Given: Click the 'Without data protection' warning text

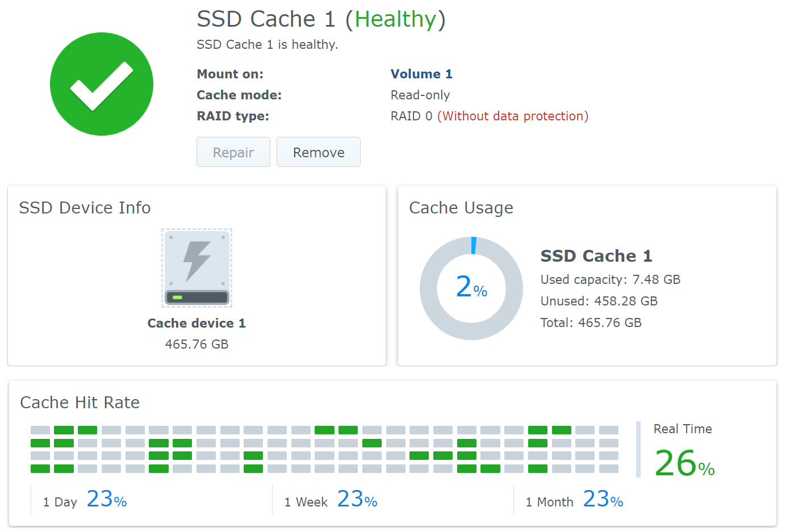Looking at the screenshot, I should coord(512,116).
